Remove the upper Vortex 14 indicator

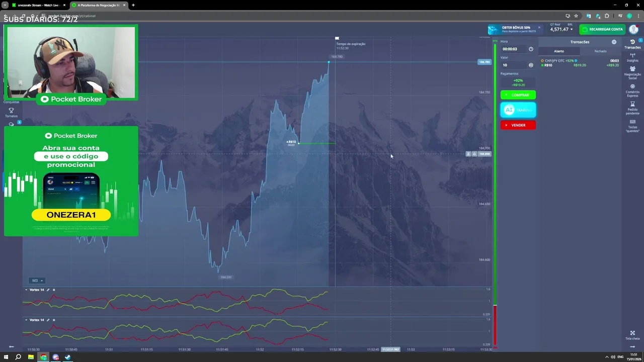54,290
